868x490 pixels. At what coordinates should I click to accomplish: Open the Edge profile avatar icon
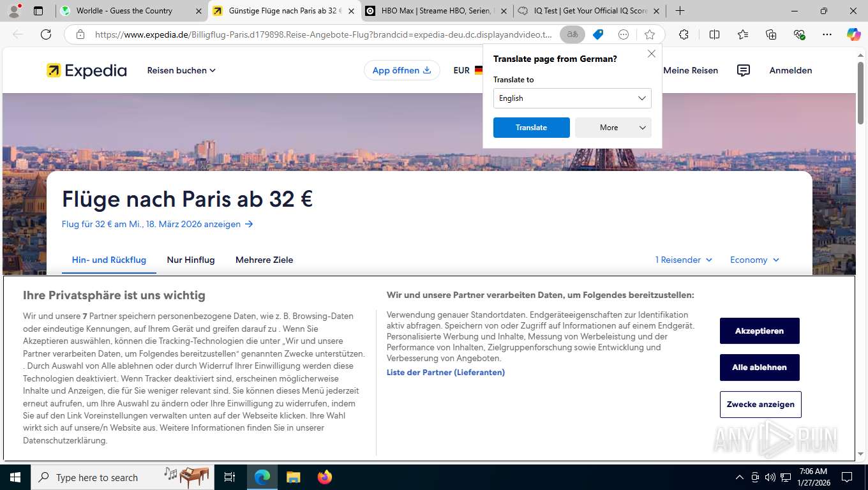[x=14, y=11]
